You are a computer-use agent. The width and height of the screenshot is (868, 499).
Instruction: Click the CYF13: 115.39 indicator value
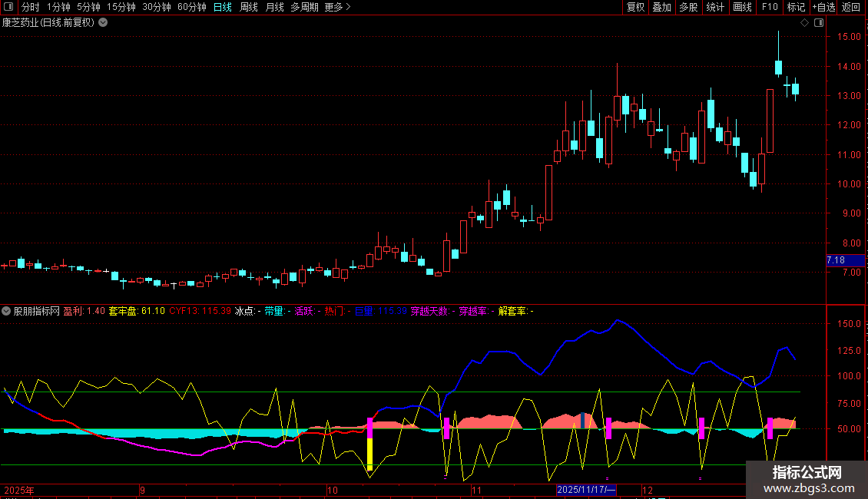click(200, 311)
